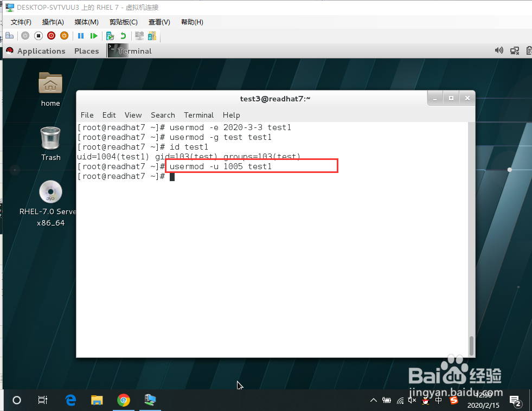Select the Trash desktop icon
This screenshot has width=532, height=411.
pyautogui.click(x=50, y=144)
